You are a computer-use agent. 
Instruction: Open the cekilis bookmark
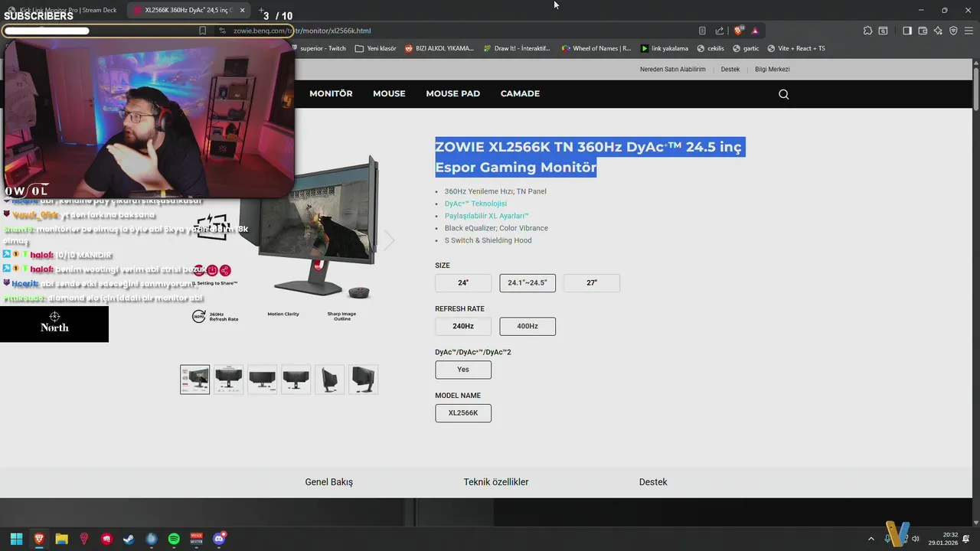[x=710, y=48]
